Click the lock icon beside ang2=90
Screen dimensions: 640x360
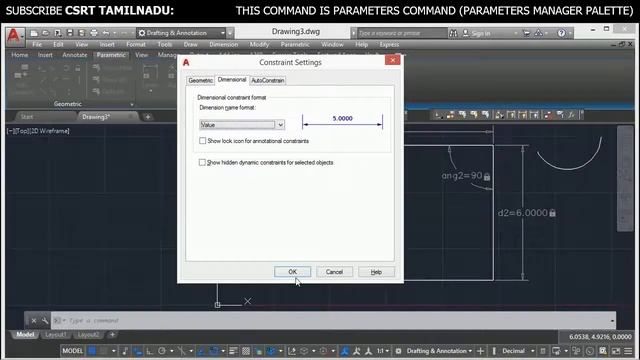point(487,177)
